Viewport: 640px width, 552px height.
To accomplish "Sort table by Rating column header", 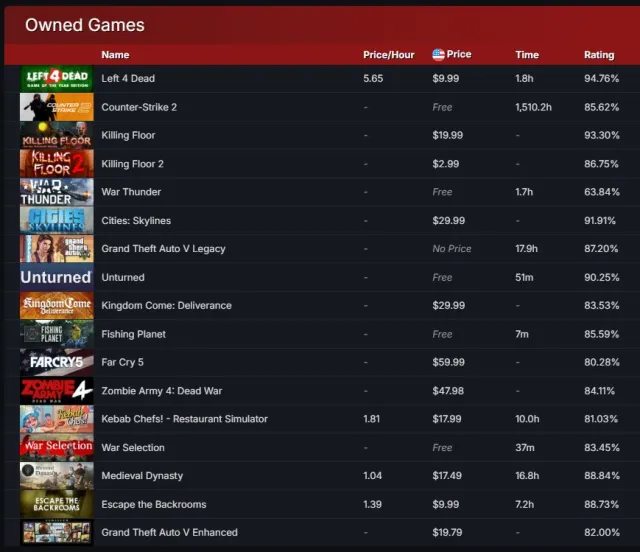I will pyautogui.click(x=599, y=55).
